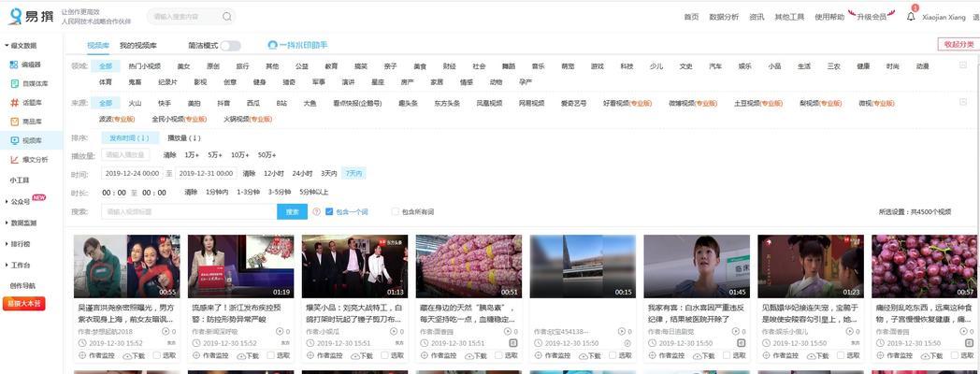Uncheck the 包含一个词 checkbox
The image size is (980, 374).
pyautogui.click(x=329, y=212)
